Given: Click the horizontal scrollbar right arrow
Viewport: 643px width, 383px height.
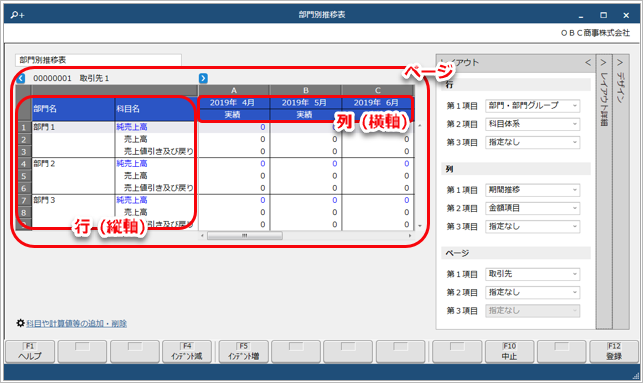Looking at the screenshot, I should [410, 236].
